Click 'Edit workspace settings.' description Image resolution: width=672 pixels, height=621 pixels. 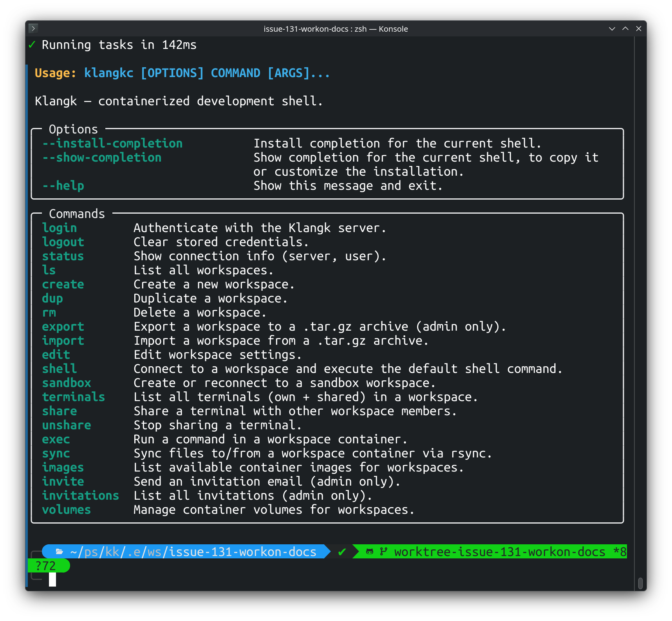218,355
